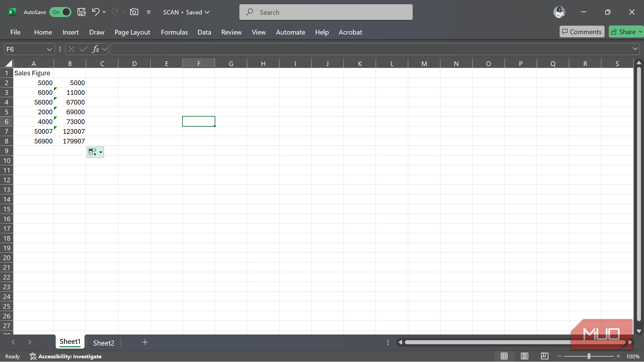Click the Auto Fill Options icon
The width and height of the screenshot is (644, 362).
pyautogui.click(x=95, y=152)
